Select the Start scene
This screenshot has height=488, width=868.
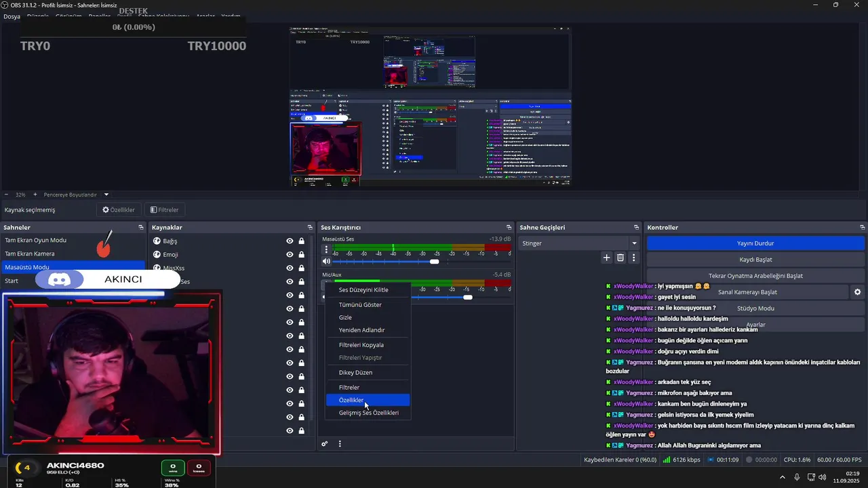tap(12, 281)
